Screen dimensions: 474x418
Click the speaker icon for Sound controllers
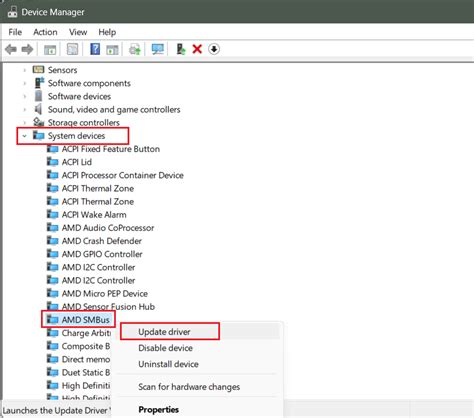[39, 109]
